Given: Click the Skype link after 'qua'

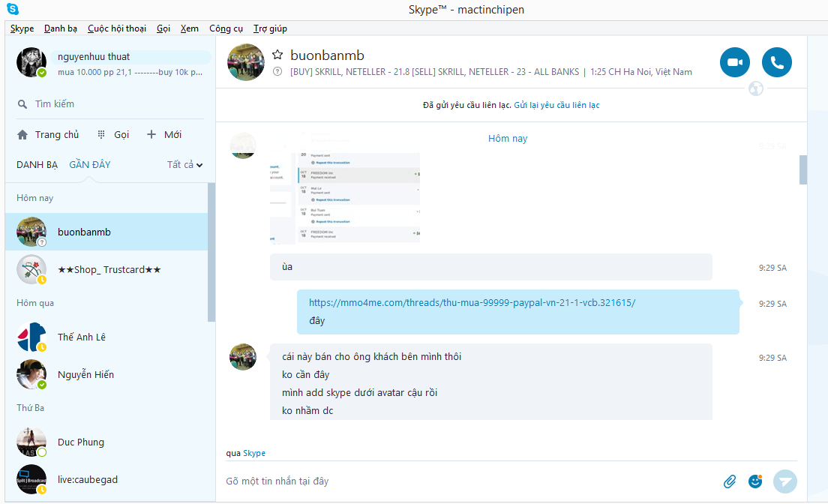Looking at the screenshot, I should coord(254,453).
